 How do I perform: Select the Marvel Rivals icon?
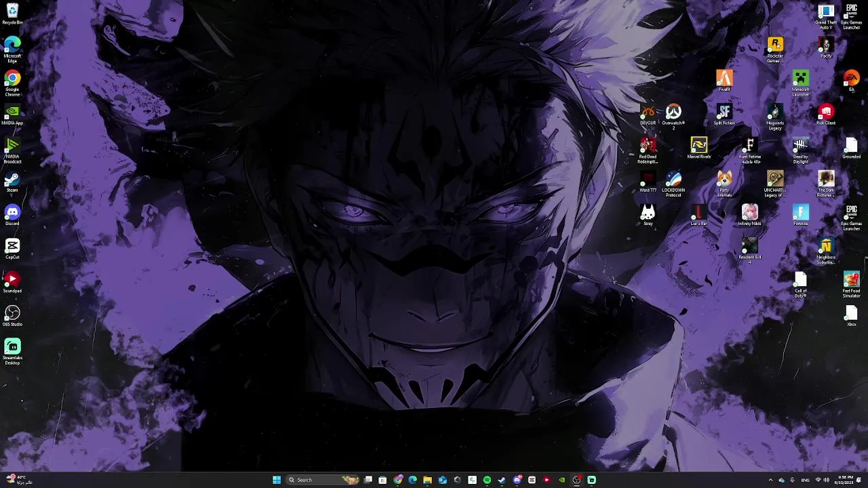(699, 148)
